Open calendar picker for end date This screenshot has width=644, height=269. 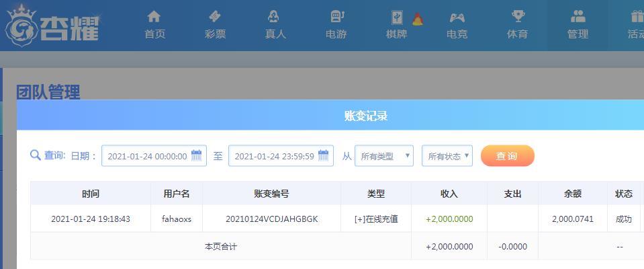point(323,155)
